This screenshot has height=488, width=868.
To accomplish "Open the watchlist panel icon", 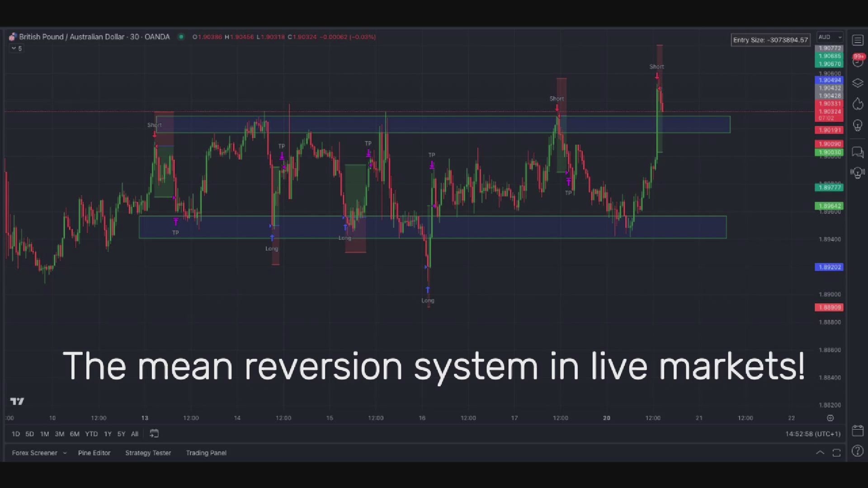I will 858,40.
